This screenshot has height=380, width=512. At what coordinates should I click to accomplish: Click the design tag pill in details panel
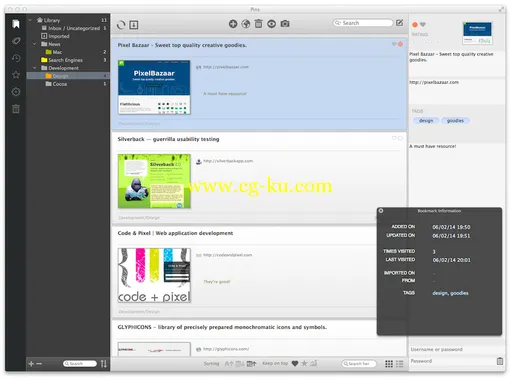(426, 121)
